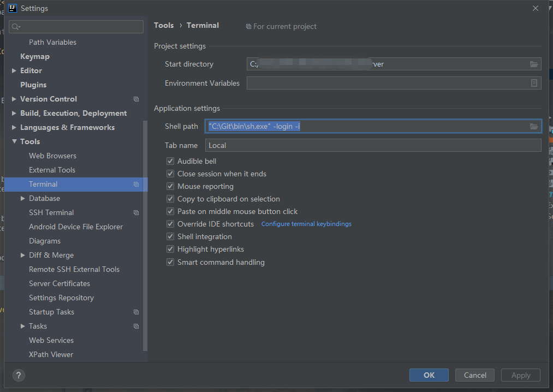Expand Build, Execution, Deployment arrow
The image size is (553, 392).
pyautogui.click(x=14, y=113)
